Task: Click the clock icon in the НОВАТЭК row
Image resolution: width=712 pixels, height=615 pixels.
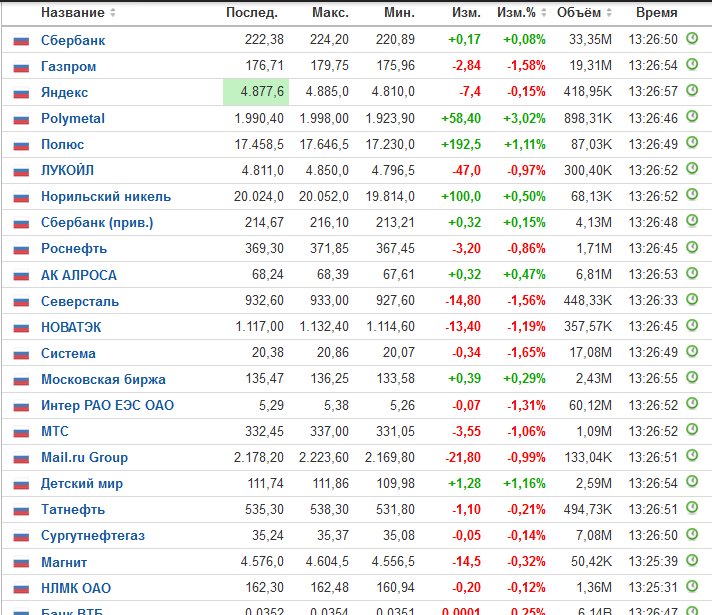Action: coord(692,325)
